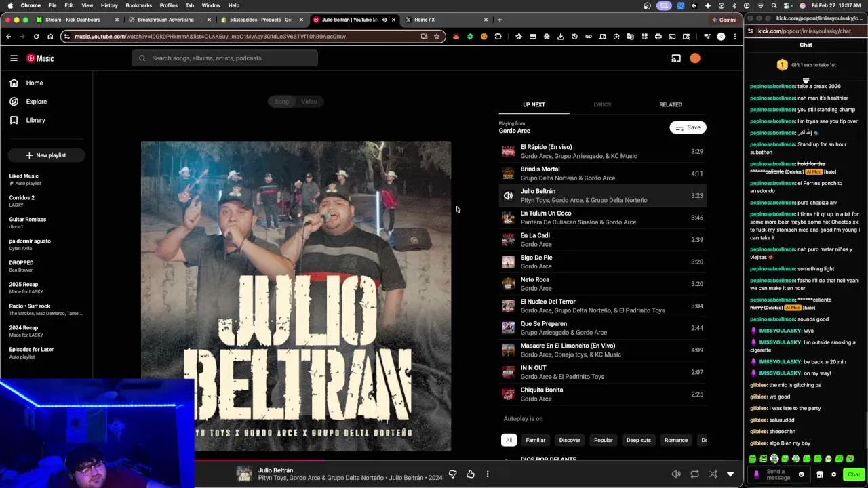Select the Deep cuts filter chip

click(639, 440)
